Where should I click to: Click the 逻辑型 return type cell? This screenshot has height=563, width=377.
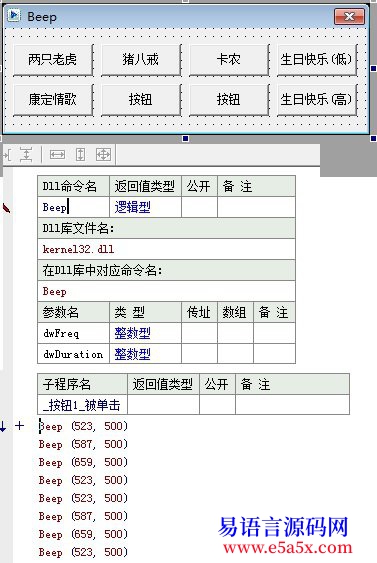(145, 207)
